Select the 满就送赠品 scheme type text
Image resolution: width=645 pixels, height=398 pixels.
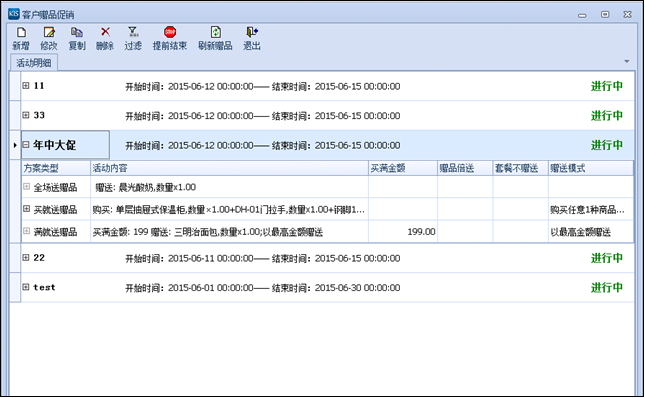(55, 232)
